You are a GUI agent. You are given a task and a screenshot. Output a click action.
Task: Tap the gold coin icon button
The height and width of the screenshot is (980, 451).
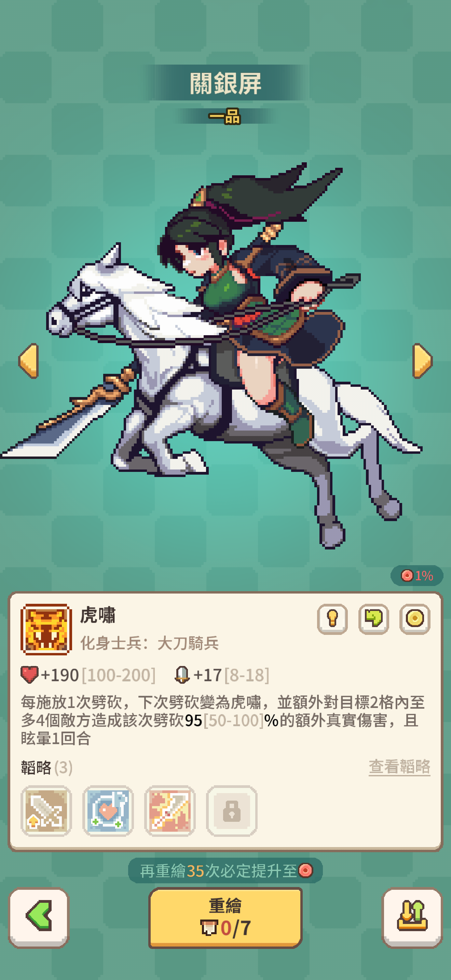click(414, 618)
